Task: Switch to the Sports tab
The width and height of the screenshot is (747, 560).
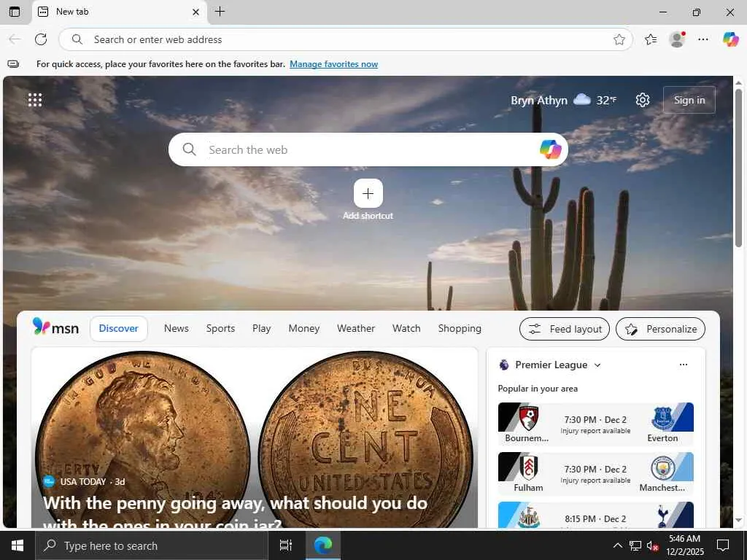Action: [x=220, y=329]
